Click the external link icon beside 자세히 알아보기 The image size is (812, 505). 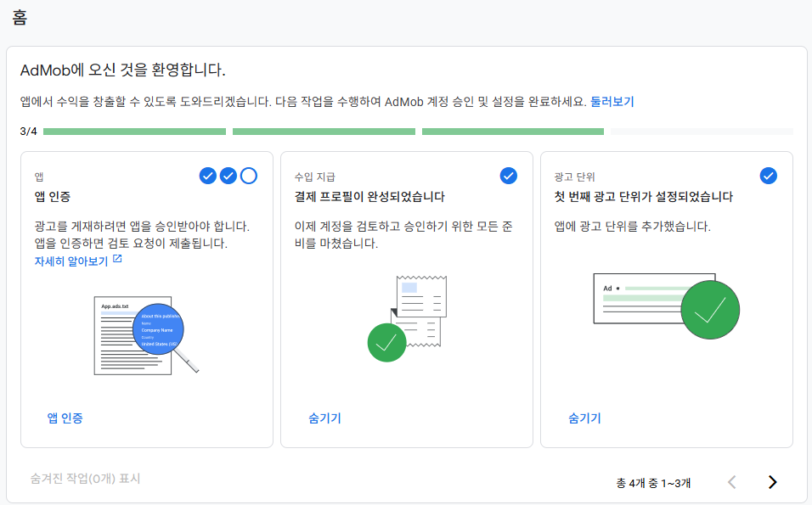(117, 259)
